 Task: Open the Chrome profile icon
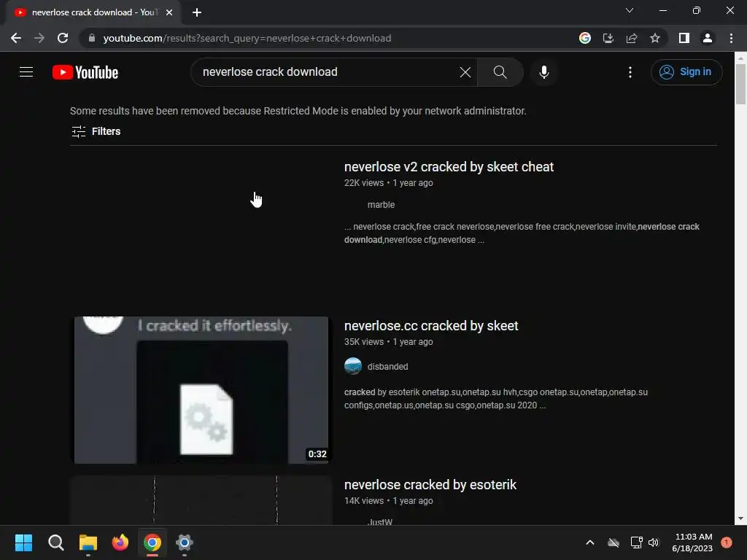coord(707,38)
